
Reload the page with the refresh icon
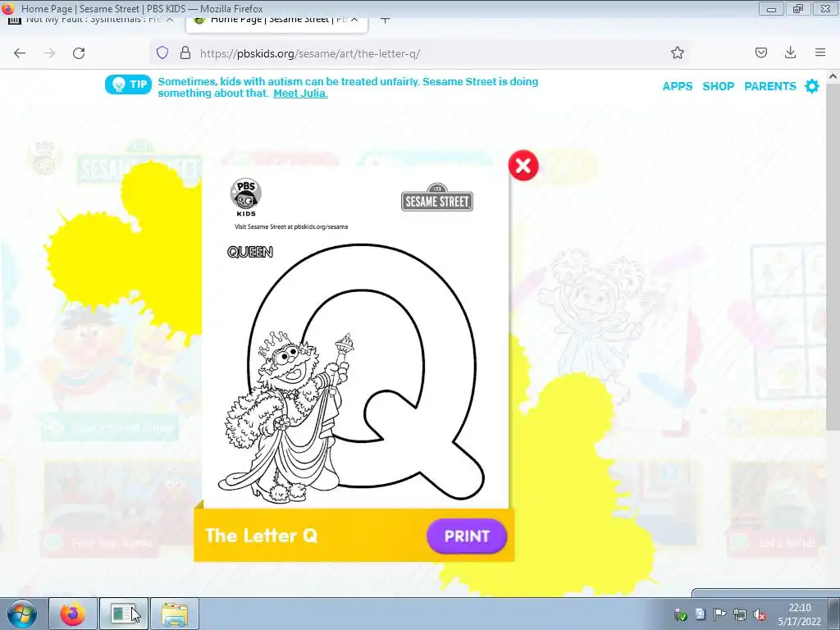point(79,53)
